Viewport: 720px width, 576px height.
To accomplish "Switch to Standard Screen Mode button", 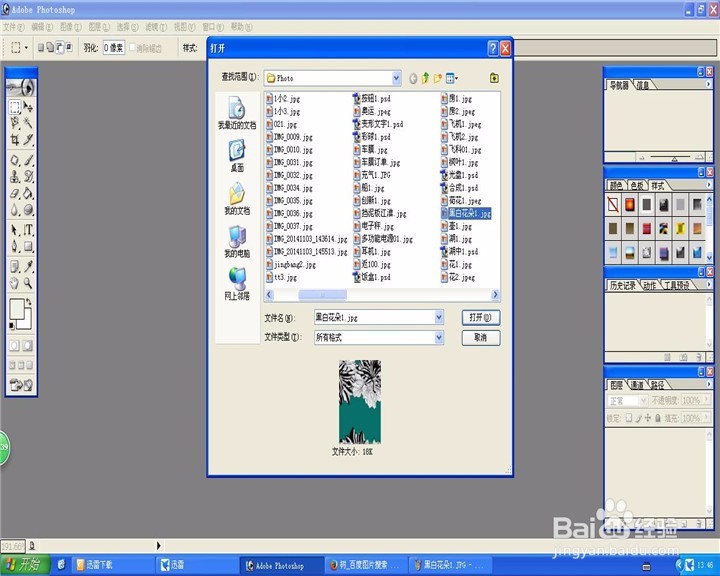I will click(13, 365).
